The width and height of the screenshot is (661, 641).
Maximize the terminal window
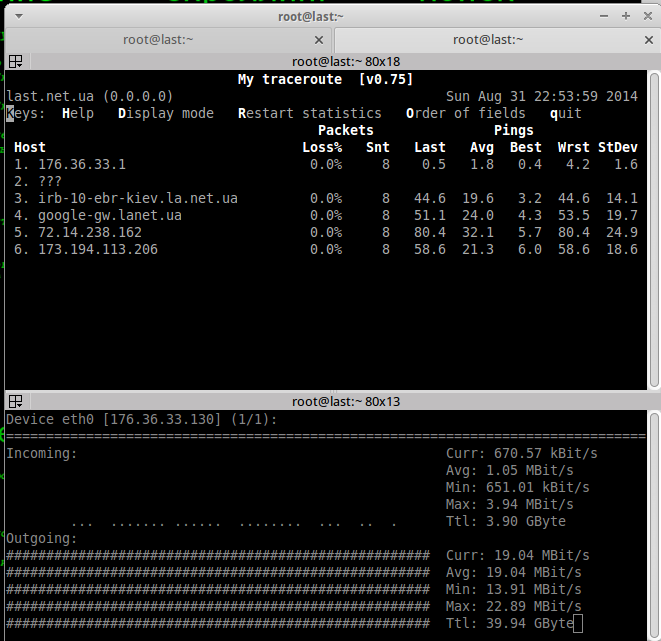point(625,16)
